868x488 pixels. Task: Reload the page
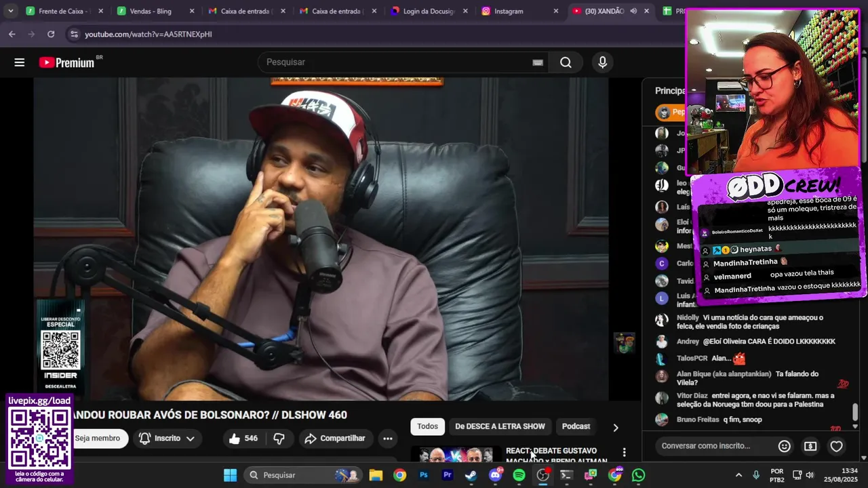51,34
